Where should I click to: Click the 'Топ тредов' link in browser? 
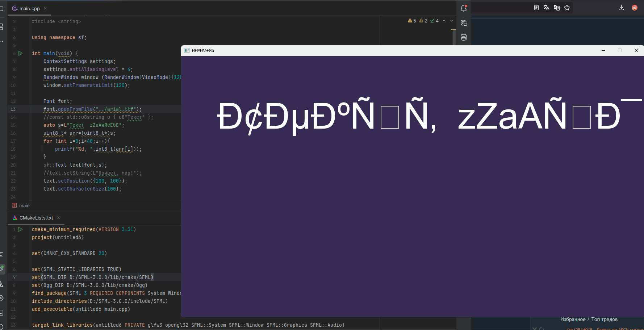pos(605,319)
